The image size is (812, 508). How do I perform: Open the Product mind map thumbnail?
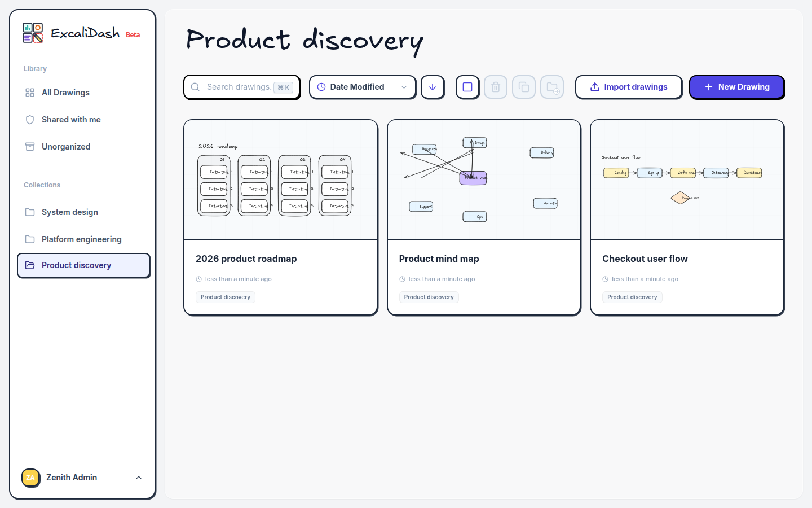484,180
